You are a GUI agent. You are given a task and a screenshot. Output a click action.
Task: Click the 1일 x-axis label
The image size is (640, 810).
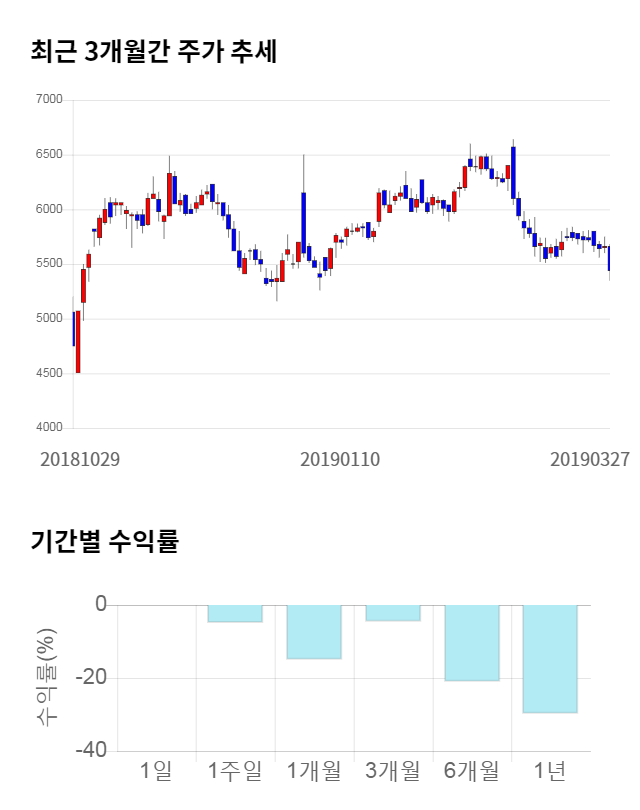click(x=156, y=771)
